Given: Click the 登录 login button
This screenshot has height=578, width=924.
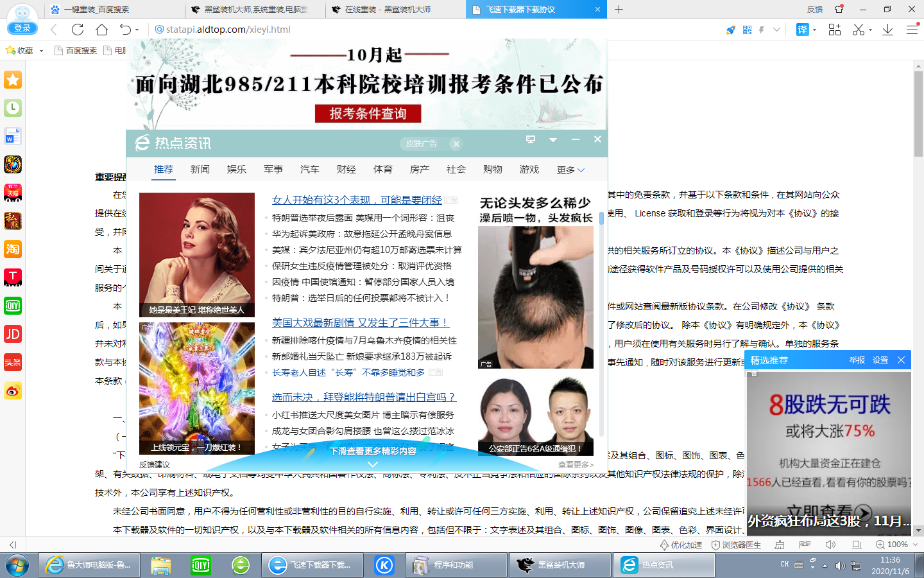Looking at the screenshot, I should (22, 28).
